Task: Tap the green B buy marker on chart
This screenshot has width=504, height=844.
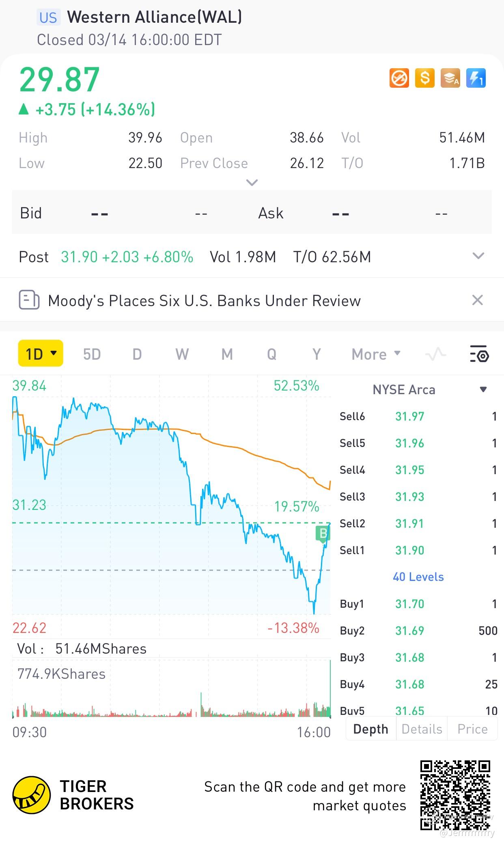Action: click(323, 533)
